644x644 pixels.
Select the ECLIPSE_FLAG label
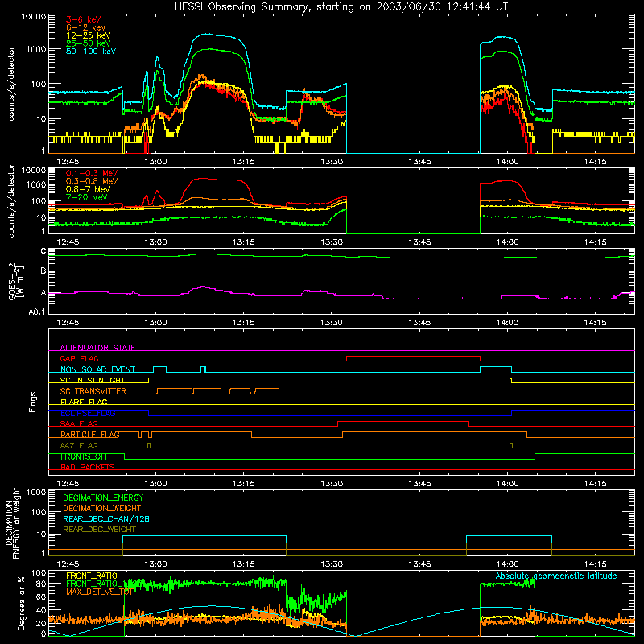[x=88, y=413]
